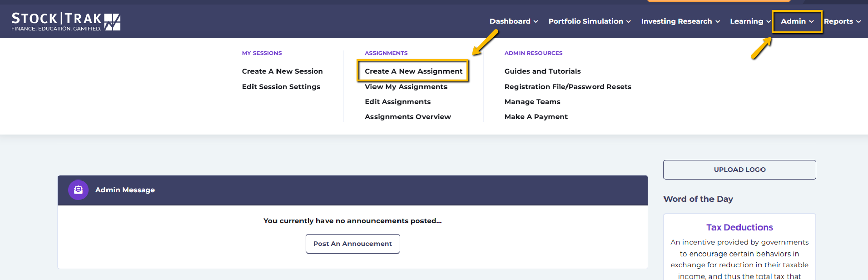Open the Portfolio Simulation dropdown
This screenshot has width=868, height=280.
pyautogui.click(x=590, y=21)
